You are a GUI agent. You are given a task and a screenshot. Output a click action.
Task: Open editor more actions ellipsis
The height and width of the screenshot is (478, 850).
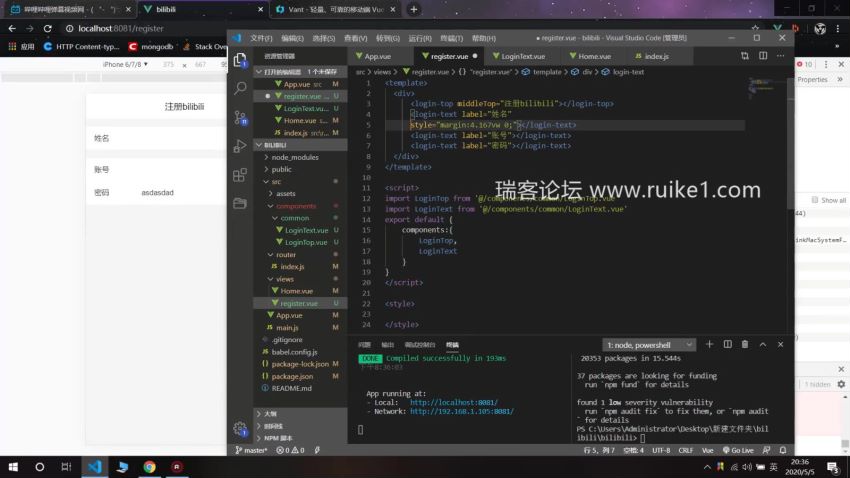[781, 56]
